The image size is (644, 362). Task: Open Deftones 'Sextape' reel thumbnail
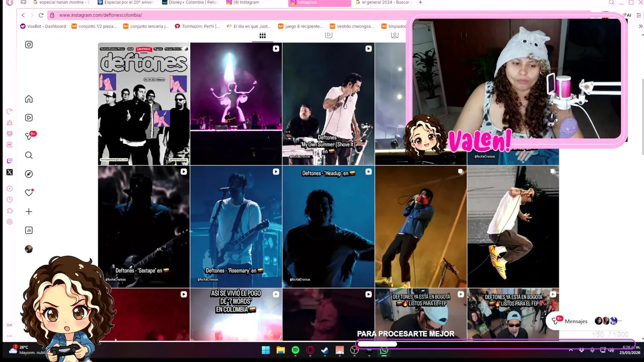(144, 227)
